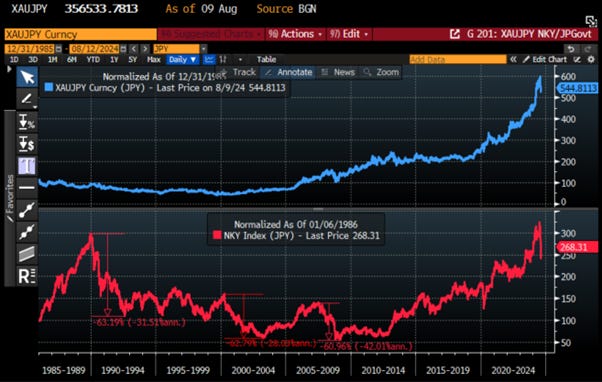Switch to Table view

266,60
